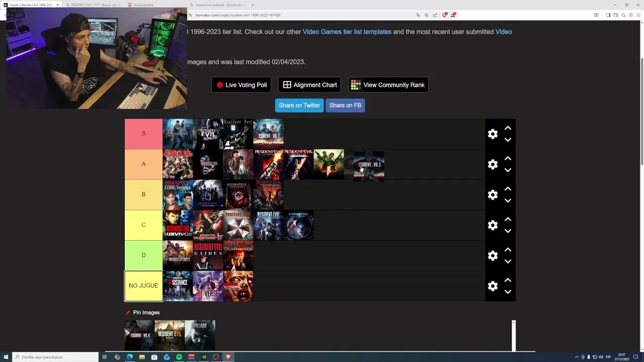Select Umbrella Corps thumbnail in D tier
Screen dimensions: 644x362
[x=178, y=255]
